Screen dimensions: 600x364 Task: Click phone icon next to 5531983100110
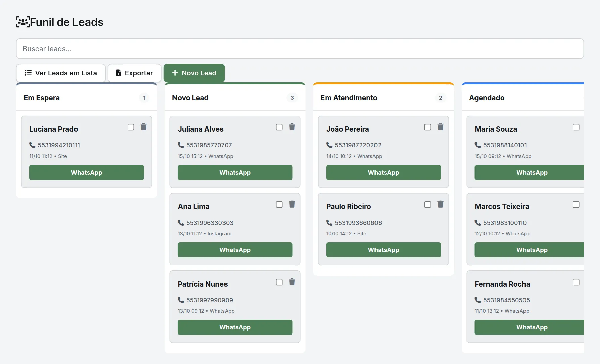pos(478,223)
